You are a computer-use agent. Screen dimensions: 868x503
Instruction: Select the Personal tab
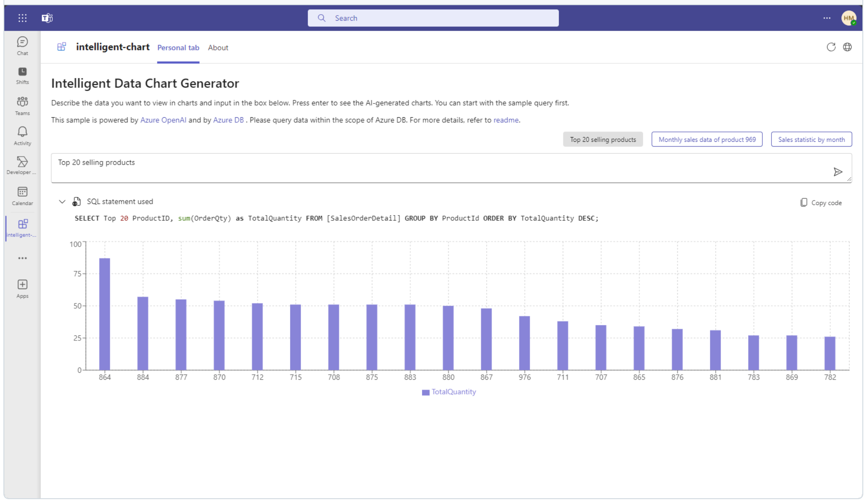178,48
